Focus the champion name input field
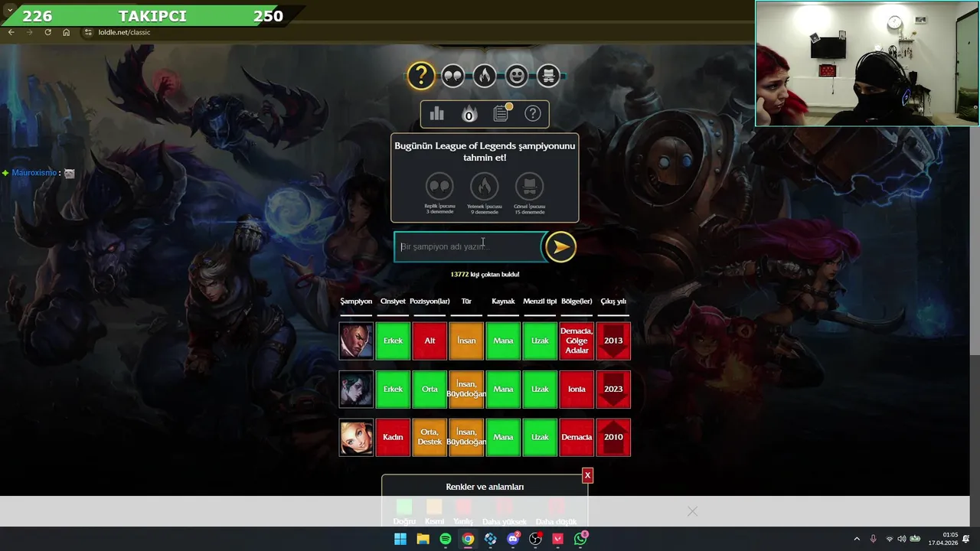 pyautogui.click(x=469, y=246)
